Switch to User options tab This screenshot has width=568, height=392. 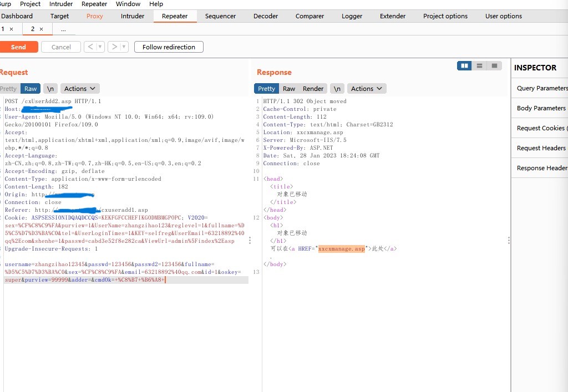tap(504, 16)
